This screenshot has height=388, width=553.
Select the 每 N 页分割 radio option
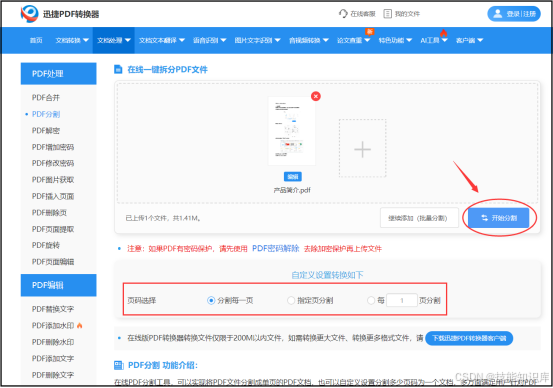click(x=371, y=301)
